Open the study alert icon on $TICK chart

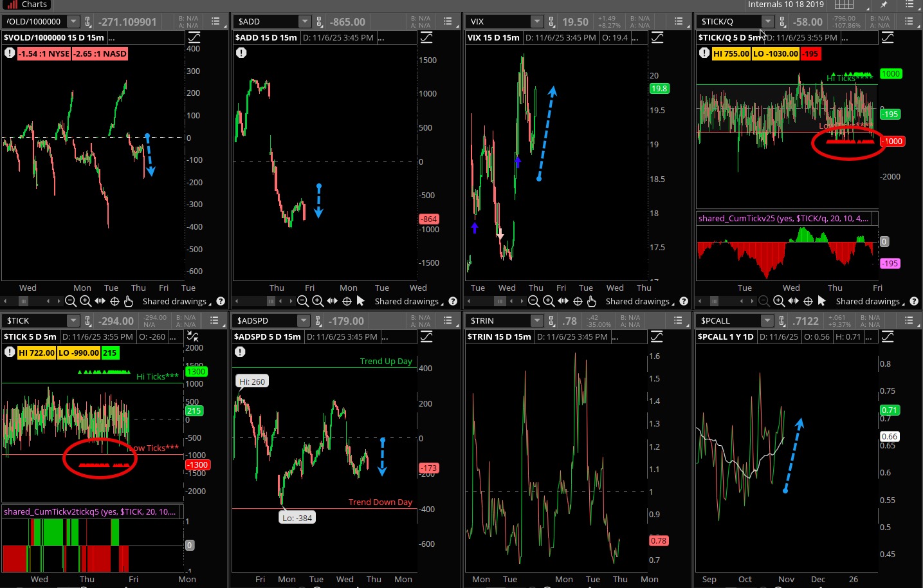tap(10, 352)
